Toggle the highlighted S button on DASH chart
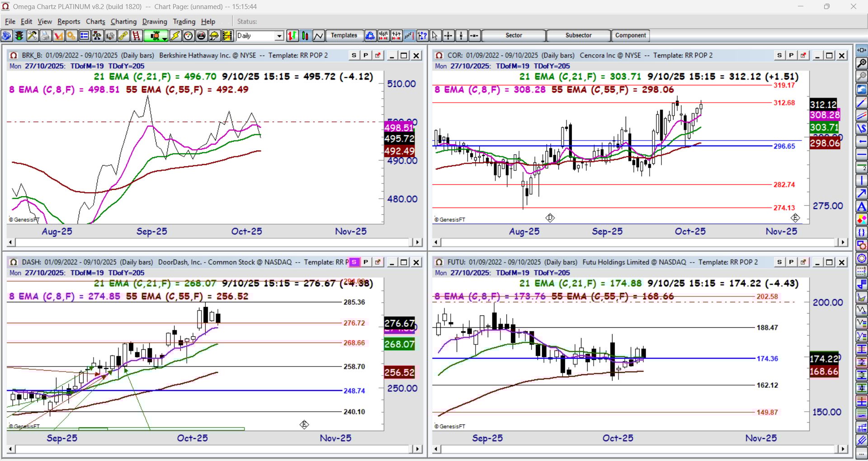Image resolution: width=868 pixels, height=461 pixels. click(354, 262)
